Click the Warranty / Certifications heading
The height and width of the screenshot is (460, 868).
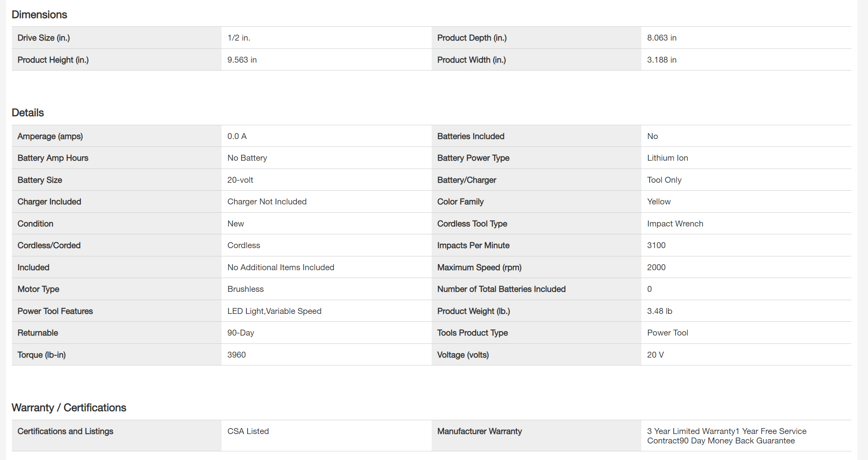69,408
